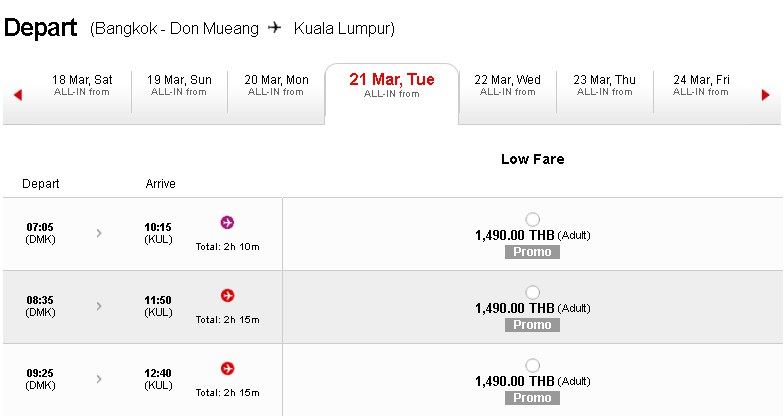Switch to the 18 Mar, Sat tab
784x416 pixels.
pyautogui.click(x=82, y=85)
